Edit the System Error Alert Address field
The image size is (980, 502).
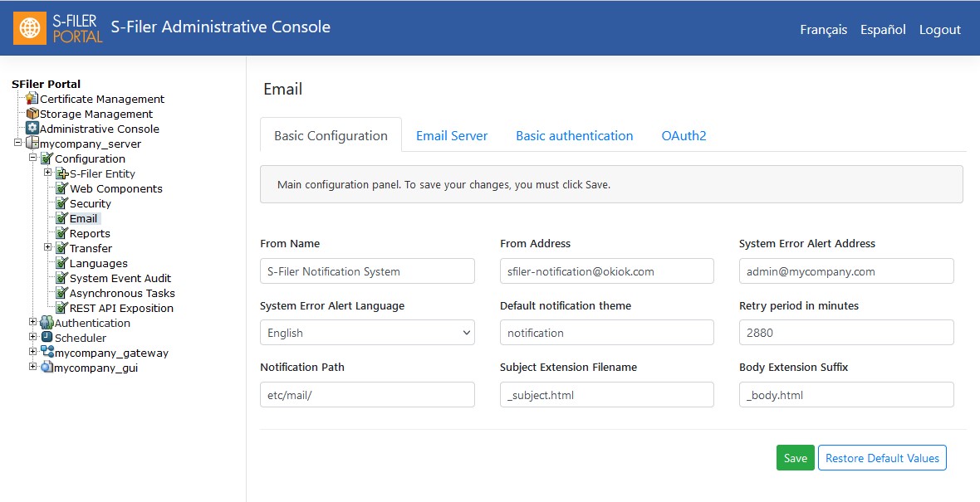tap(846, 271)
